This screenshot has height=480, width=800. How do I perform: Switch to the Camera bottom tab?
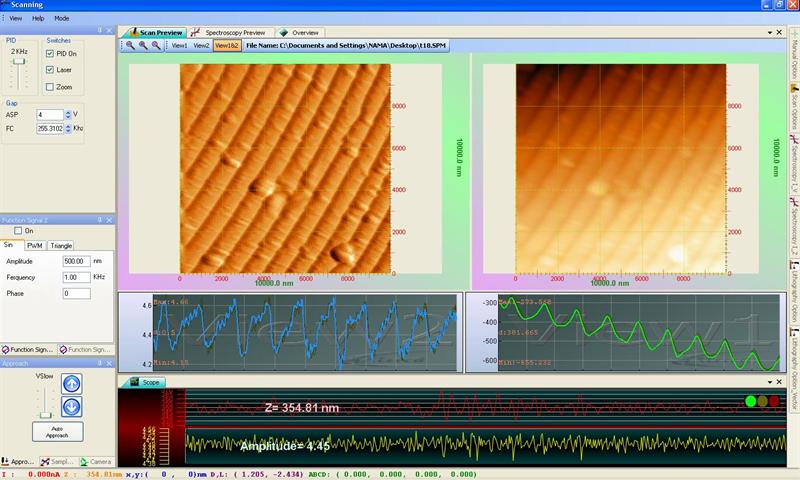[97, 461]
